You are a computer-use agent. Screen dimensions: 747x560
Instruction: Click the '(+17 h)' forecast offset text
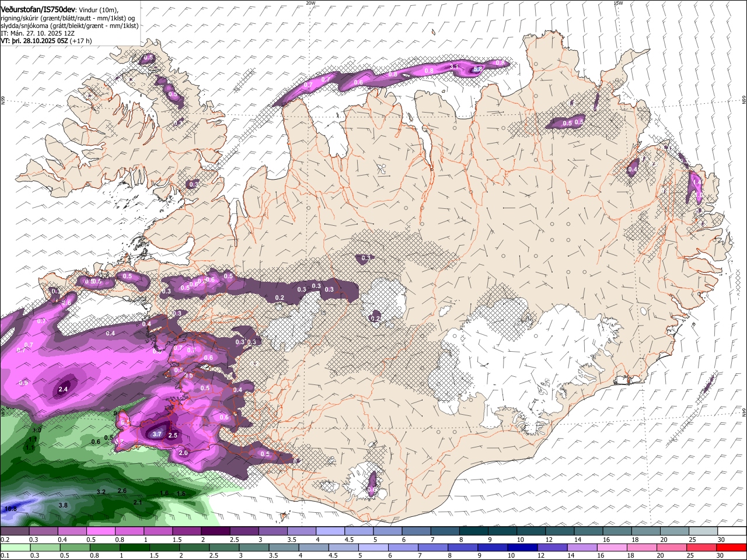click(81, 41)
